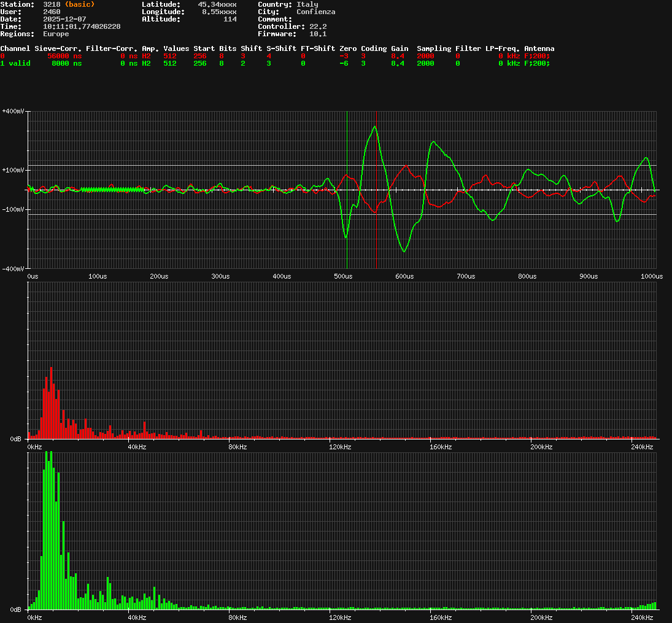The width and height of the screenshot is (672, 623).
Task: Click the +400mV axis label
Action: pyautogui.click(x=14, y=111)
